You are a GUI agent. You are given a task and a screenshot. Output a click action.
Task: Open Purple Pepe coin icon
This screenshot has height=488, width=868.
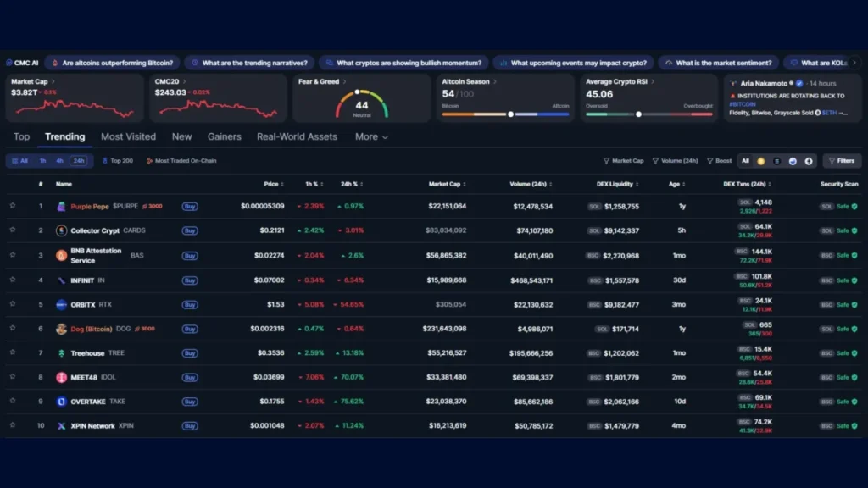pyautogui.click(x=61, y=207)
